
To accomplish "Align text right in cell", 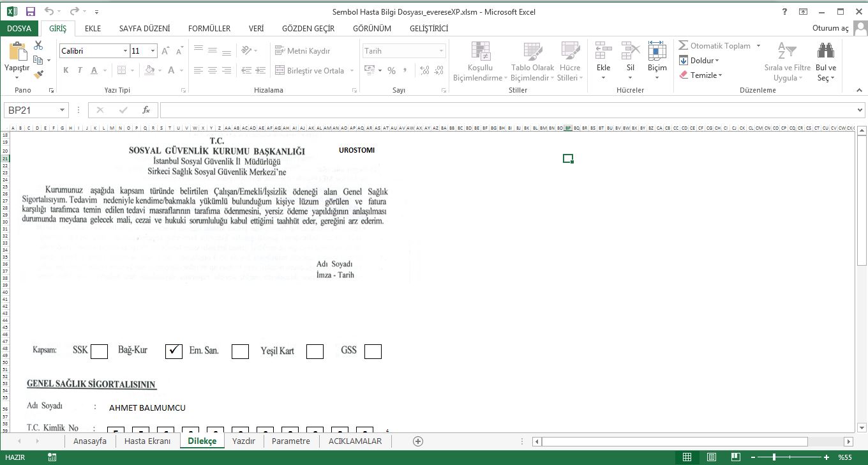I will 227,70.
